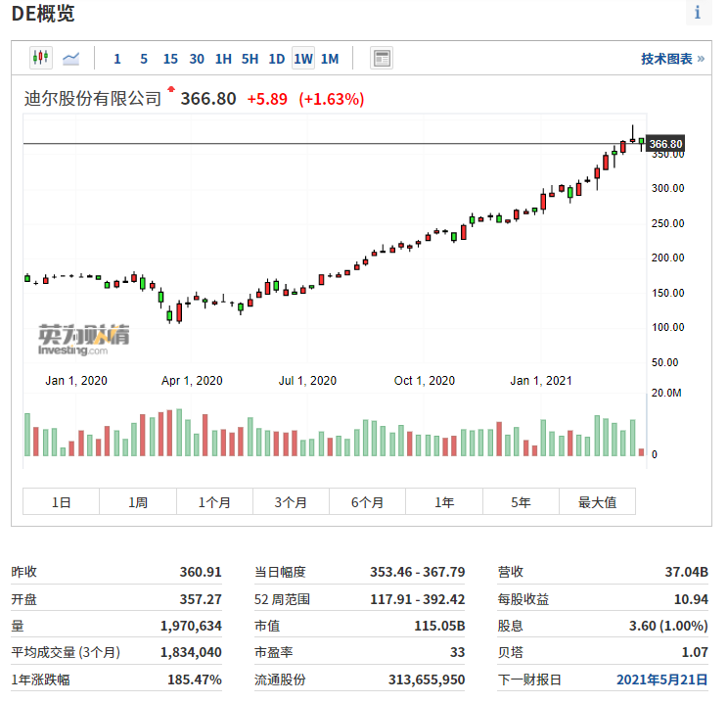Click the current price 366.80 header

[208, 99]
